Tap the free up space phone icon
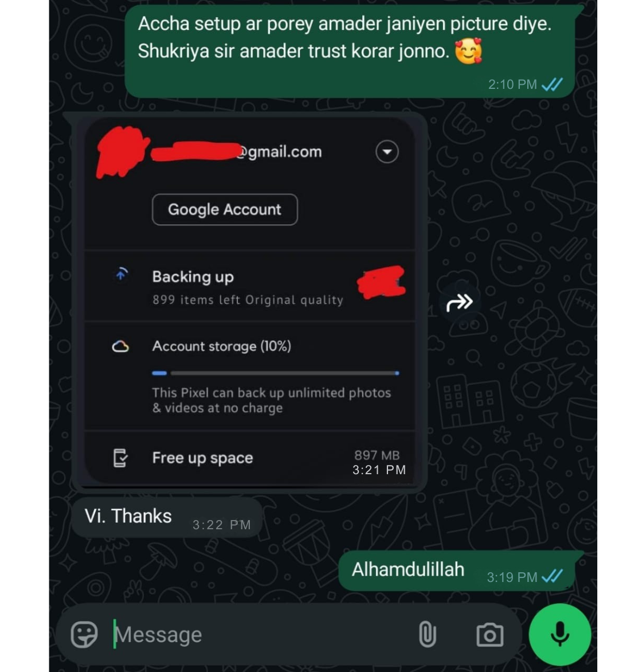This screenshot has width=619, height=672. point(120,458)
